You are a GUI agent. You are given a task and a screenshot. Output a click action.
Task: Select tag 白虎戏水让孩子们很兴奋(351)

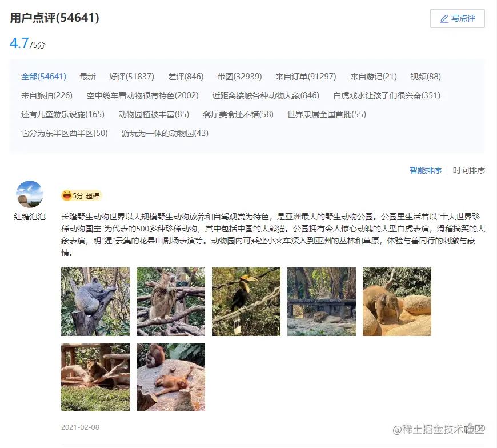click(x=387, y=95)
